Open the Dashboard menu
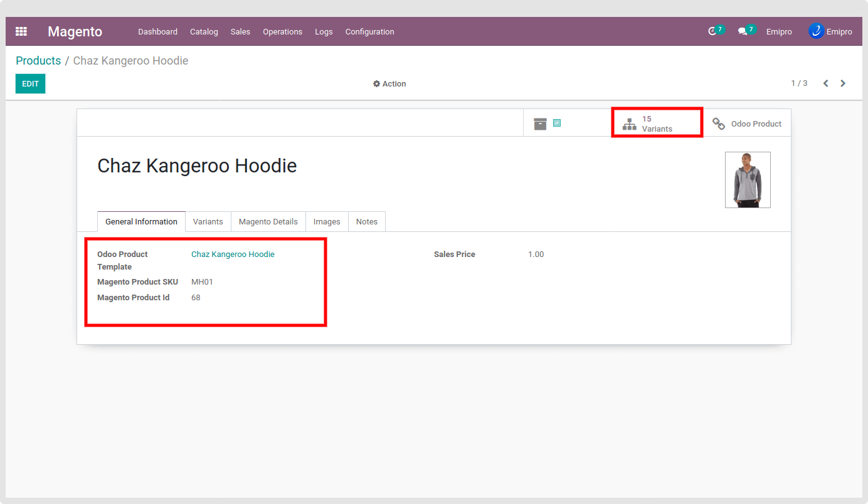This screenshot has height=504, width=868. (158, 31)
